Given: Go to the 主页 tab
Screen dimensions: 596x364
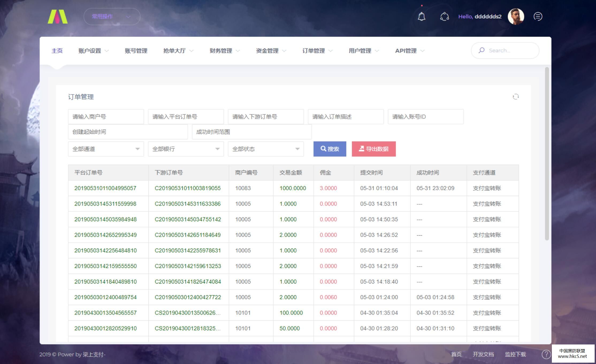Looking at the screenshot, I should click(x=57, y=51).
